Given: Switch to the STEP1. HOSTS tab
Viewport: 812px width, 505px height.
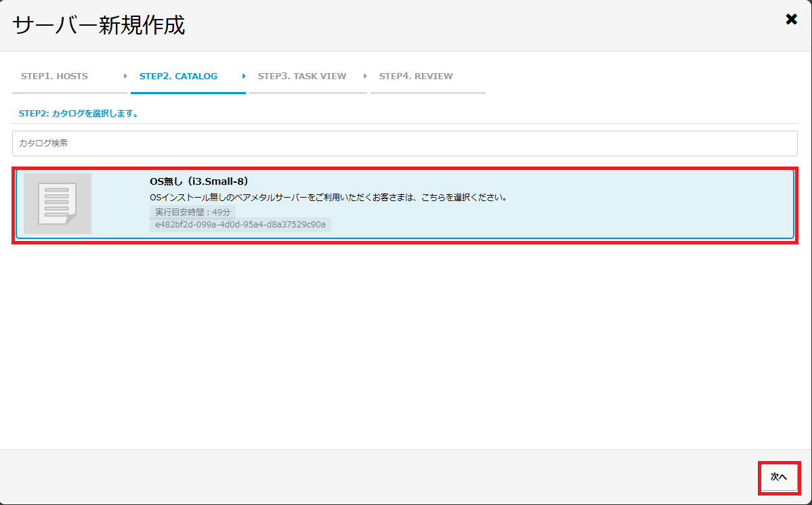Looking at the screenshot, I should coord(54,76).
